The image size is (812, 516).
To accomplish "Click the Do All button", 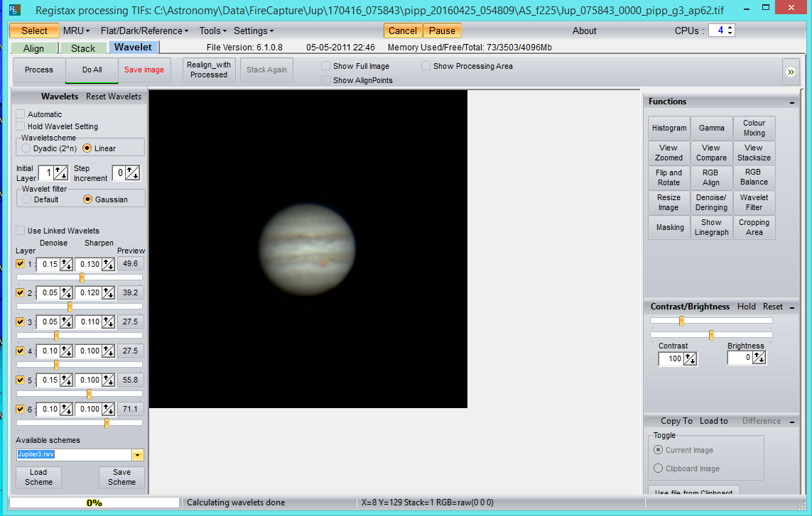I will [92, 70].
